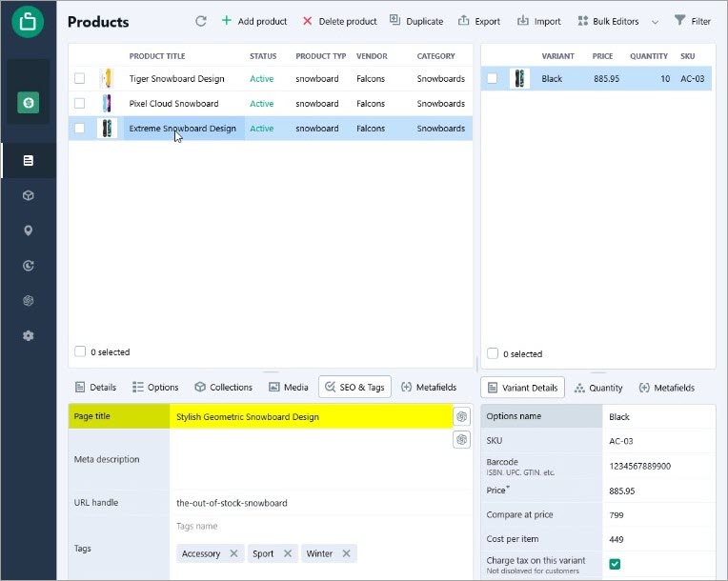Edit the Page title field

click(311, 416)
